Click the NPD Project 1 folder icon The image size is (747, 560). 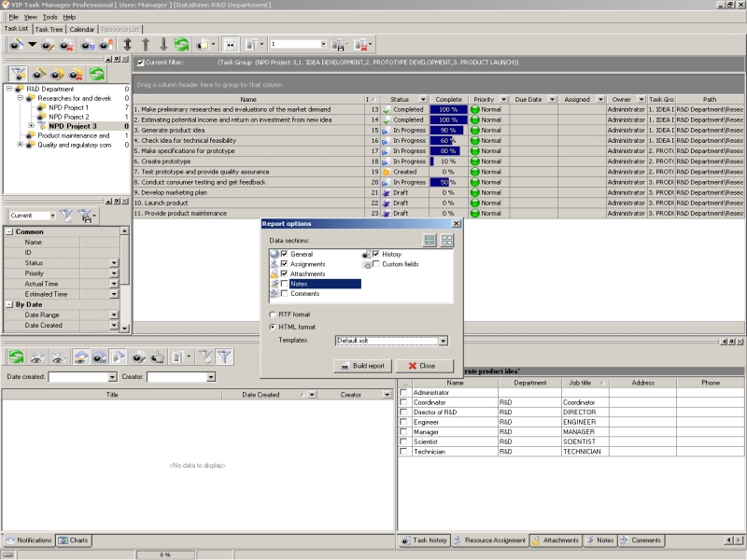tap(41, 107)
